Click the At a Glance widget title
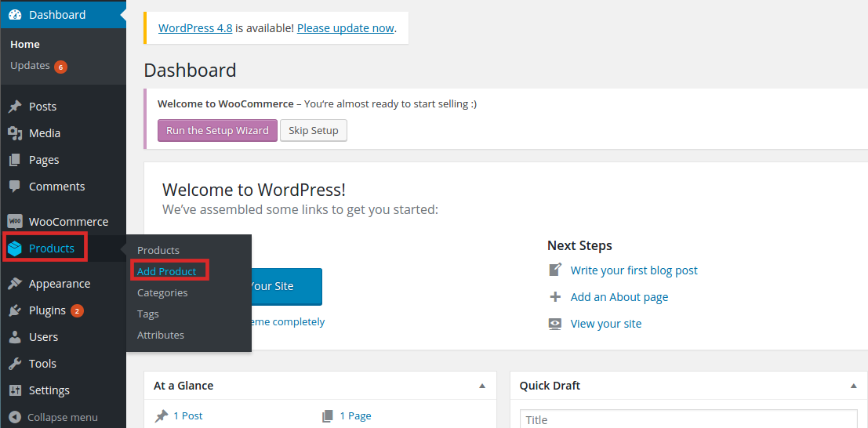The width and height of the screenshot is (868, 428). 183,386
